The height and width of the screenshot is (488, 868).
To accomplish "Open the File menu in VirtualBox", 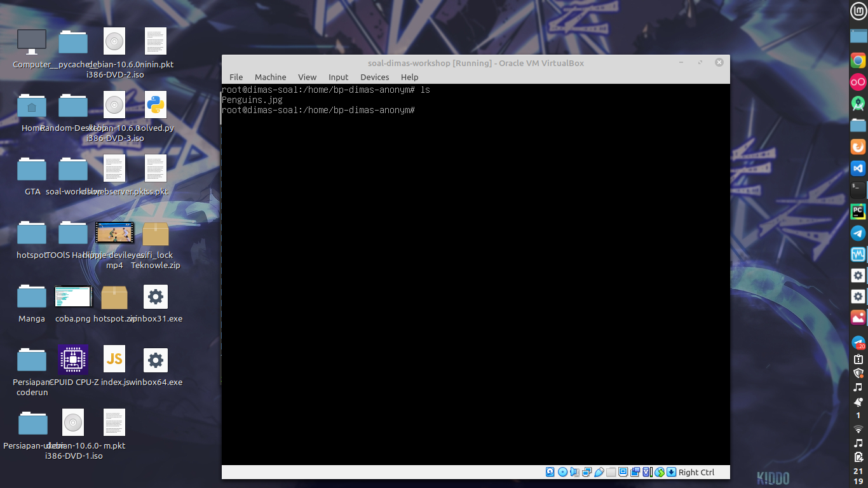I will click(x=236, y=77).
